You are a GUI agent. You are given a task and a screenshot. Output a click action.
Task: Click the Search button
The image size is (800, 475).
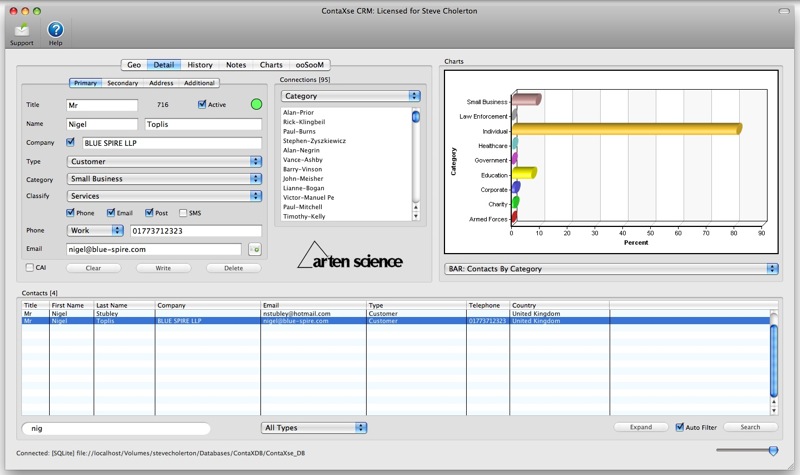click(x=749, y=427)
